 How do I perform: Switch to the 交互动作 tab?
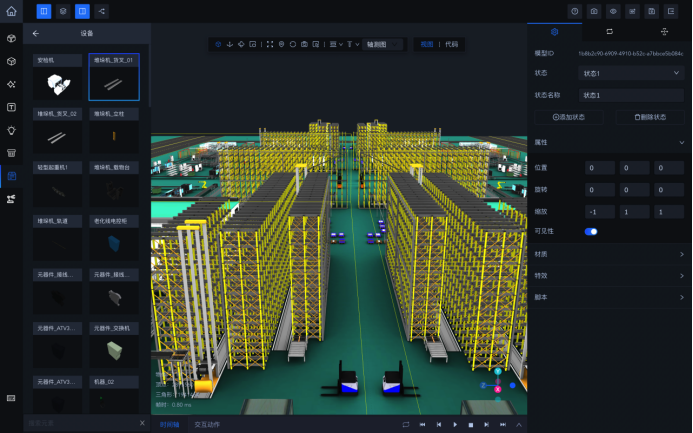click(x=207, y=425)
